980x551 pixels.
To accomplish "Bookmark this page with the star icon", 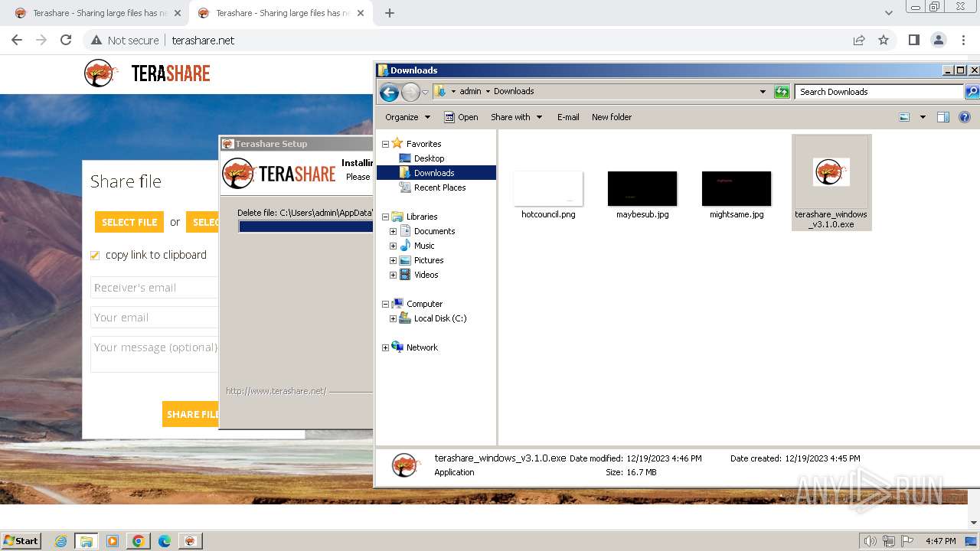I will tap(884, 40).
